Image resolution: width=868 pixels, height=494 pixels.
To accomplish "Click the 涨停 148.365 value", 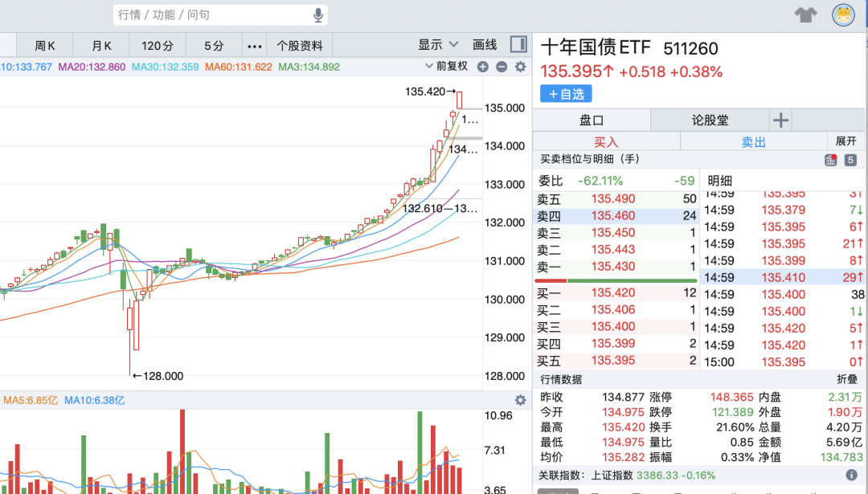I will [732, 397].
